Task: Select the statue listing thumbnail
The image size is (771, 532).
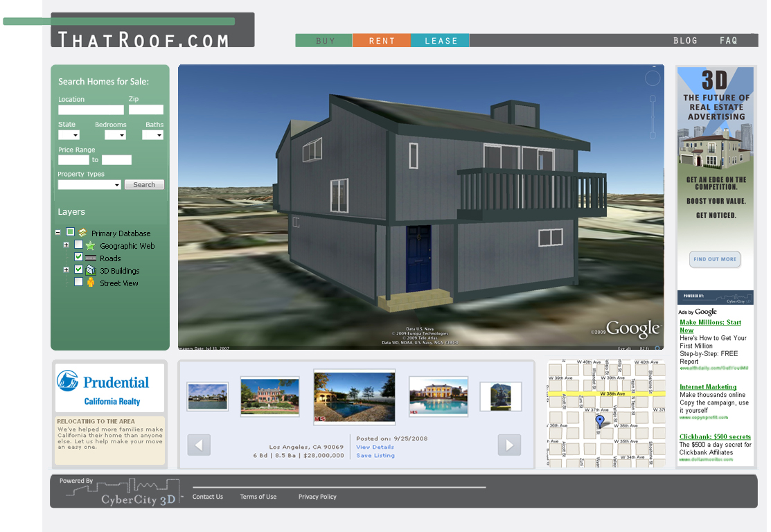Action: click(x=501, y=396)
